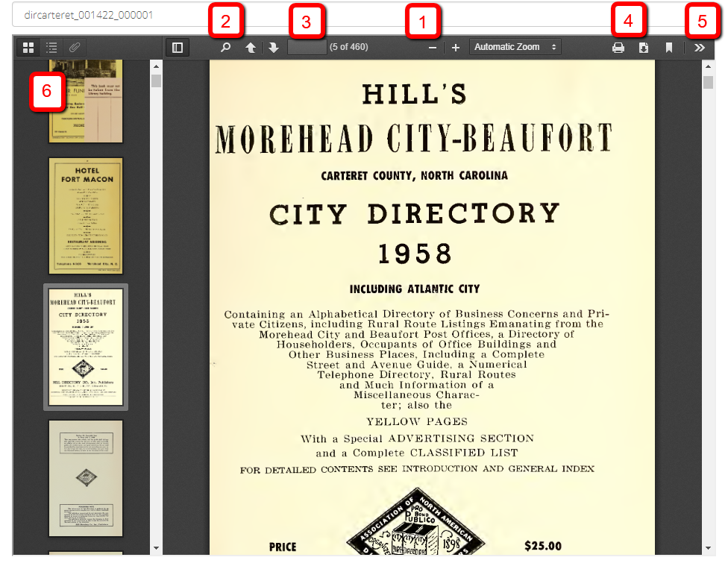Image resolution: width=728 pixels, height=566 pixels.
Task: Click the '1958' year on the page
Action: [415, 254]
